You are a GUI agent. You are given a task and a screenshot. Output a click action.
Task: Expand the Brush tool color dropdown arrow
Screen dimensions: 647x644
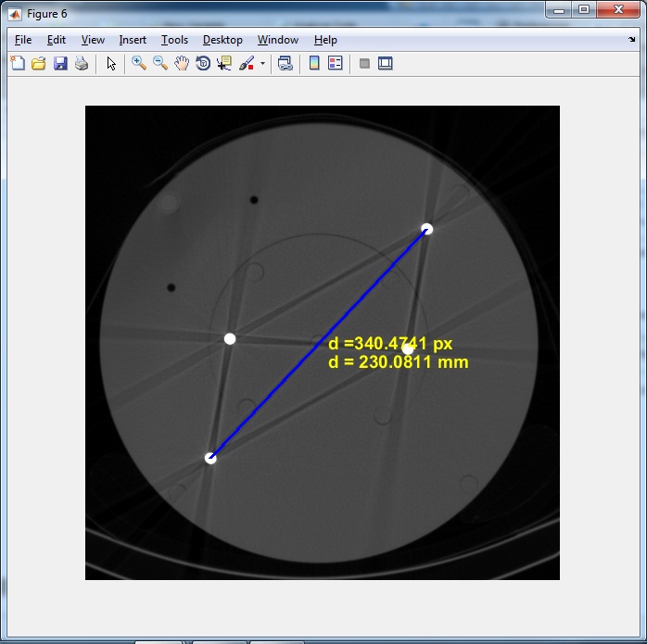click(x=262, y=64)
